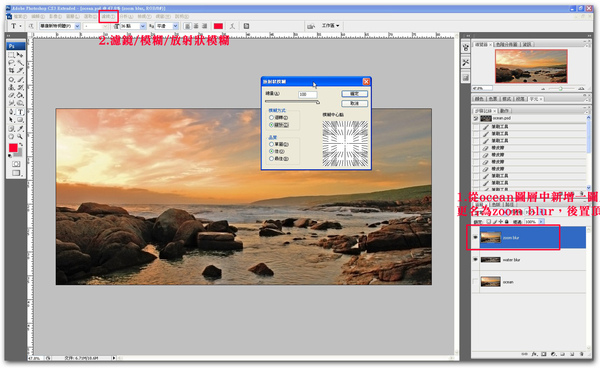Select the 佳 (good) quality radio

point(271,151)
